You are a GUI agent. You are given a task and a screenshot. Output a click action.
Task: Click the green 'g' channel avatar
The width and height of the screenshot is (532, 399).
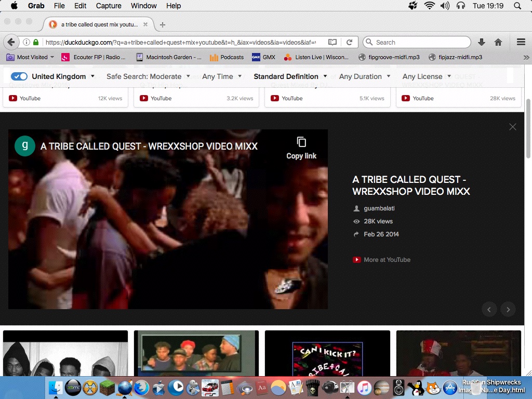pyautogui.click(x=25, y=146)
